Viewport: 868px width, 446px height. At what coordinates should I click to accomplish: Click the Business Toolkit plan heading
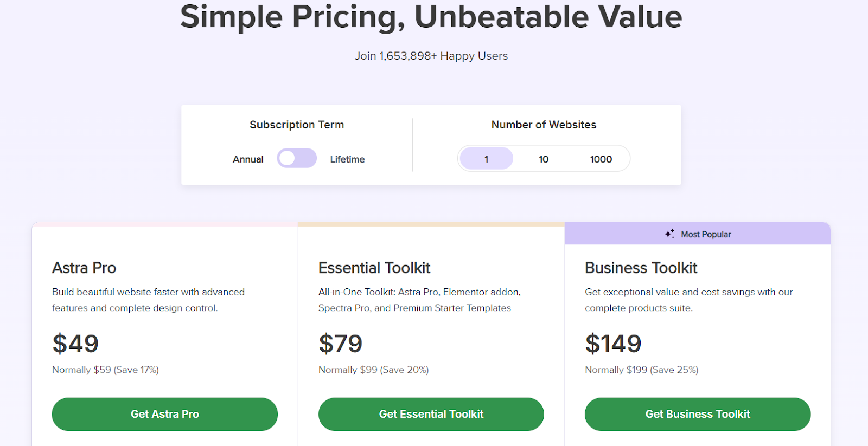coord(641,268)
